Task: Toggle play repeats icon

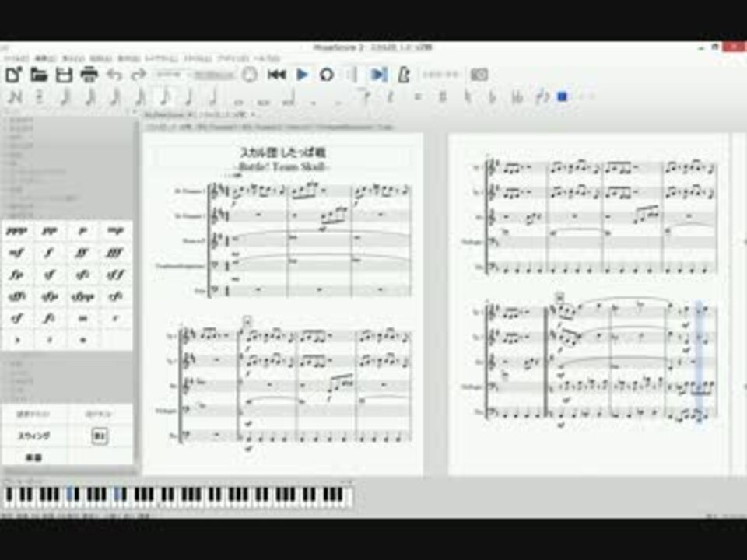Action: 353,75
